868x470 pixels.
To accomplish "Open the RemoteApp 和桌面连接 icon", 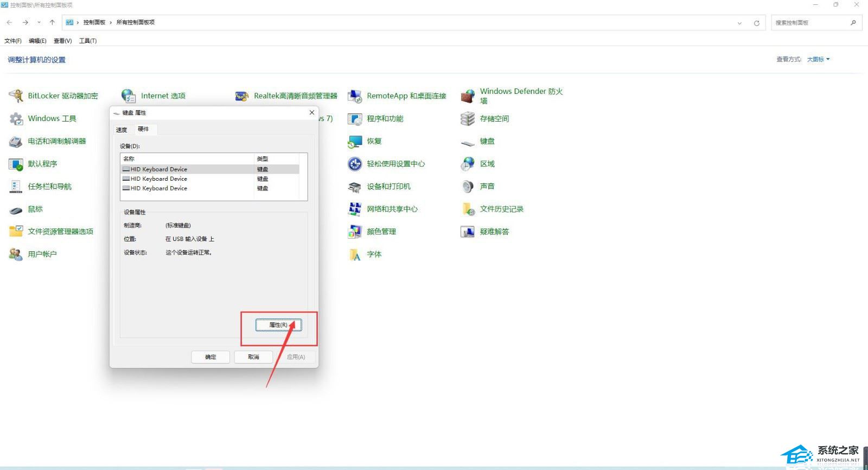I will 355,96.
